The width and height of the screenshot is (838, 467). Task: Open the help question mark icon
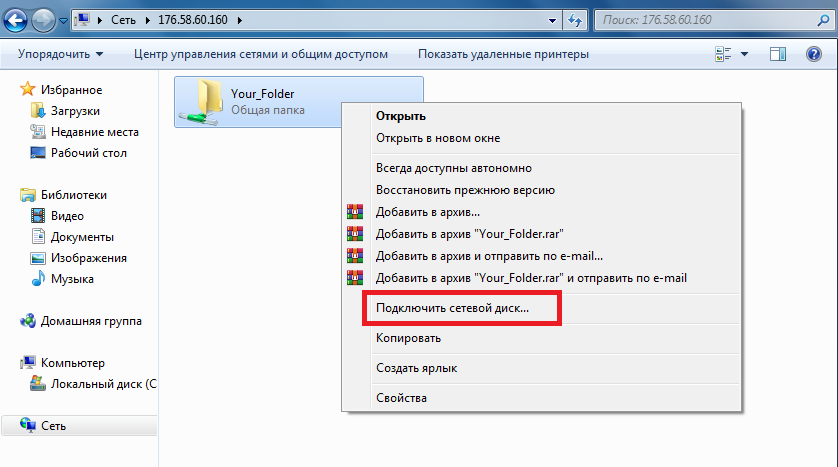coord(813,54)
